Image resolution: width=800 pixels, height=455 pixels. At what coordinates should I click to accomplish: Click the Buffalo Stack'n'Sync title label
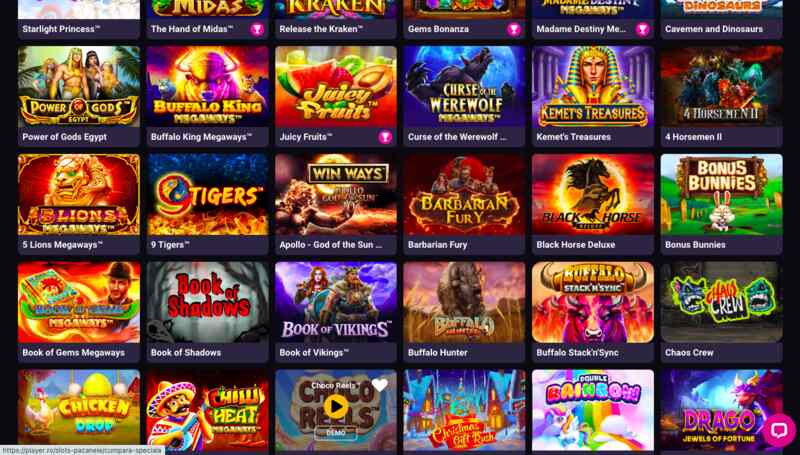point(577,352)
